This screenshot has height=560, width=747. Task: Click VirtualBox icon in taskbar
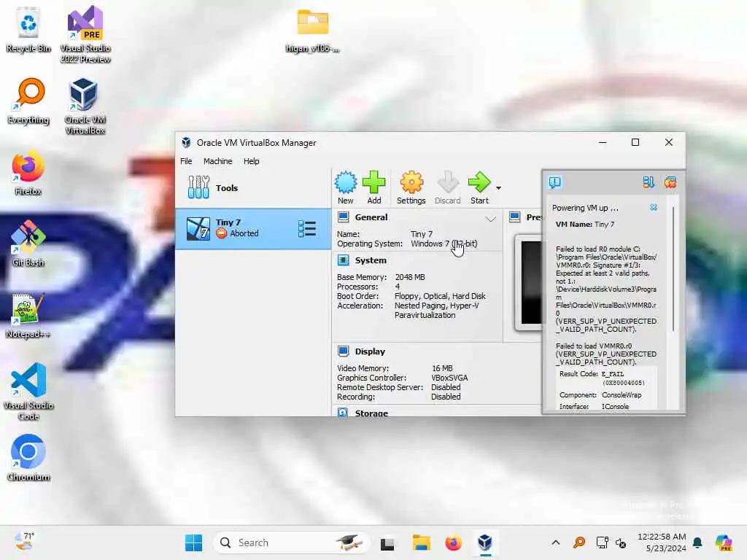tap(485, 542)
